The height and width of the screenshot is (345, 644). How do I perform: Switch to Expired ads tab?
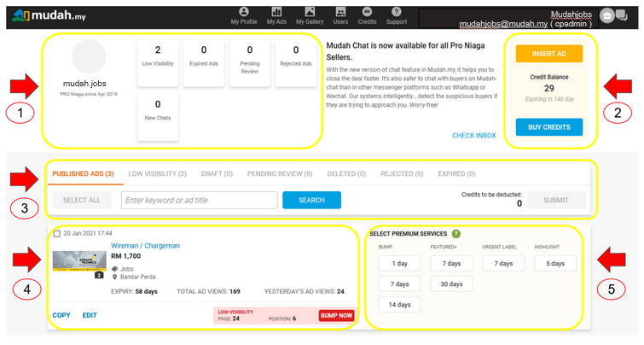[457, 173]
